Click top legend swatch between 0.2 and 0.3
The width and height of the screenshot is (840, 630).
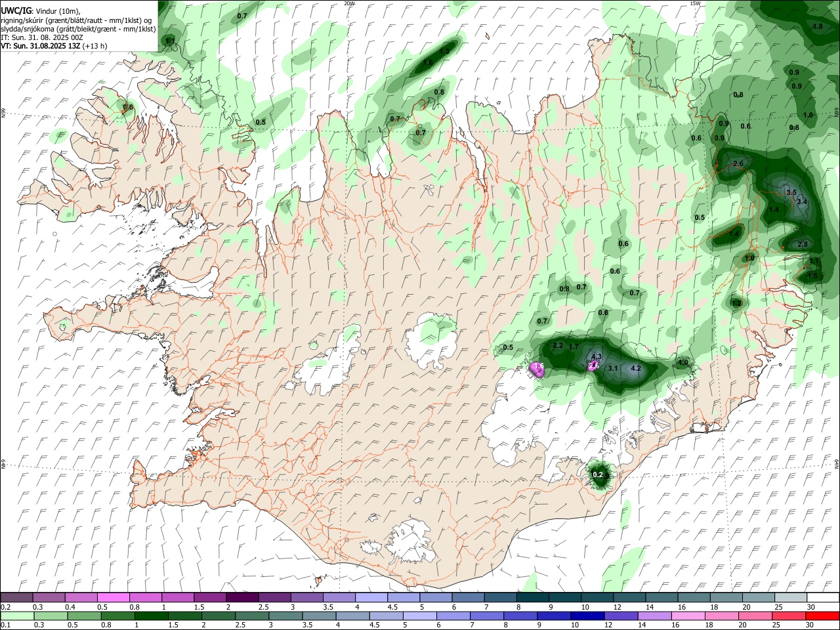coord(17,598)
